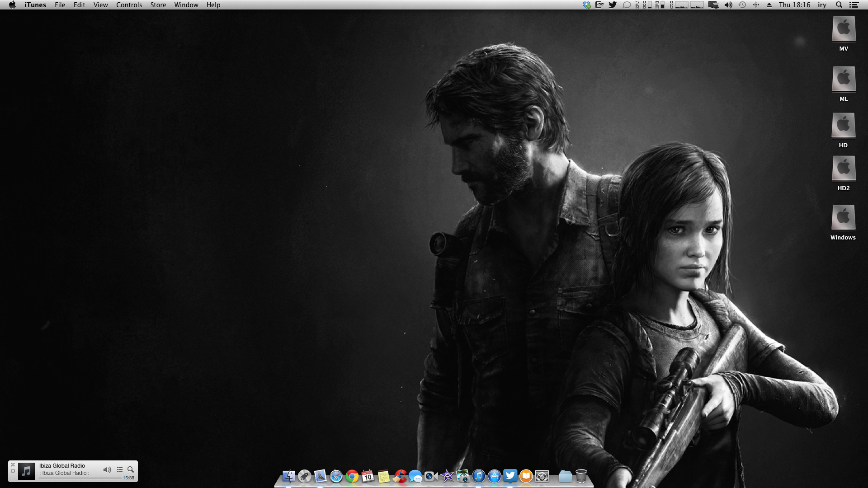Open Launchpad from the Dock

304,476
